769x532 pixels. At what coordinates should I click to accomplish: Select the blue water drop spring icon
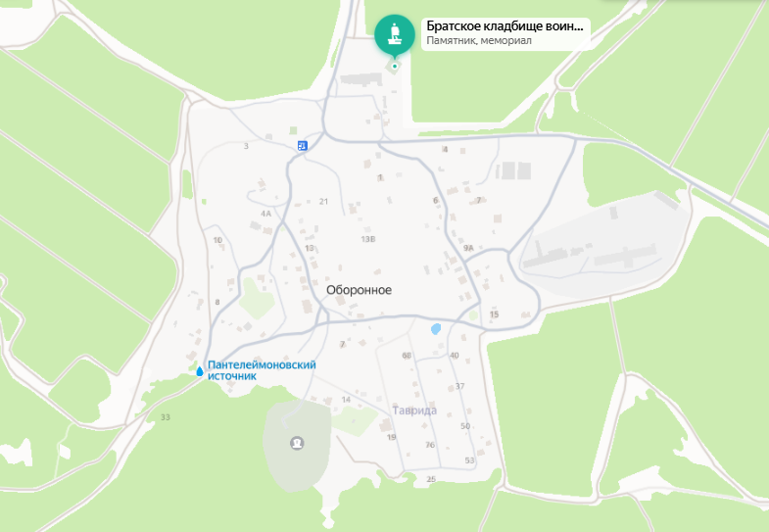point(200,371)
